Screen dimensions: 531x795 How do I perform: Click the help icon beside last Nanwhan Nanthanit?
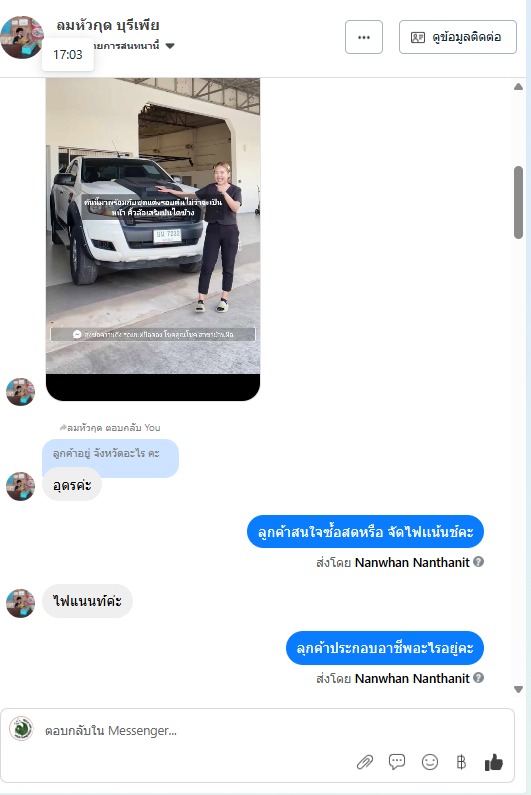coord(478,678)
